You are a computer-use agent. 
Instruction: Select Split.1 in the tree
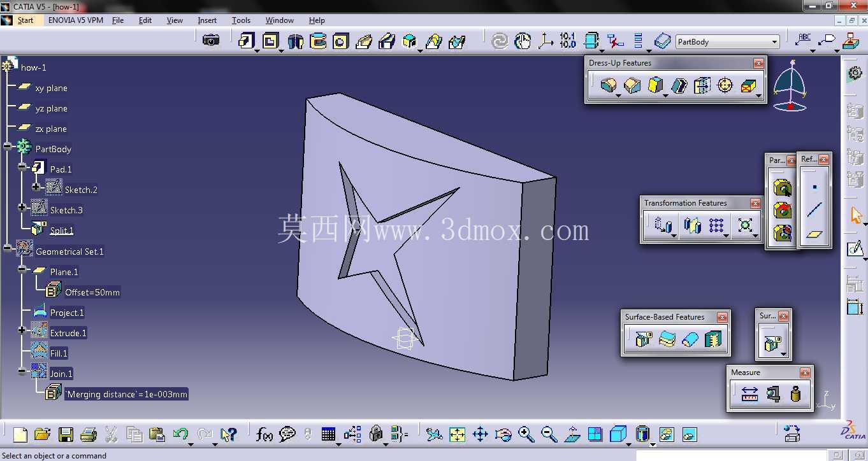(62, 230)
